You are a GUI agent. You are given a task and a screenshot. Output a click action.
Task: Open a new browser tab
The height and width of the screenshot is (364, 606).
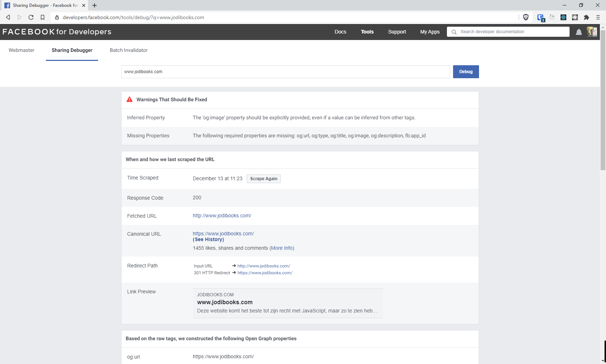point(95,5)
